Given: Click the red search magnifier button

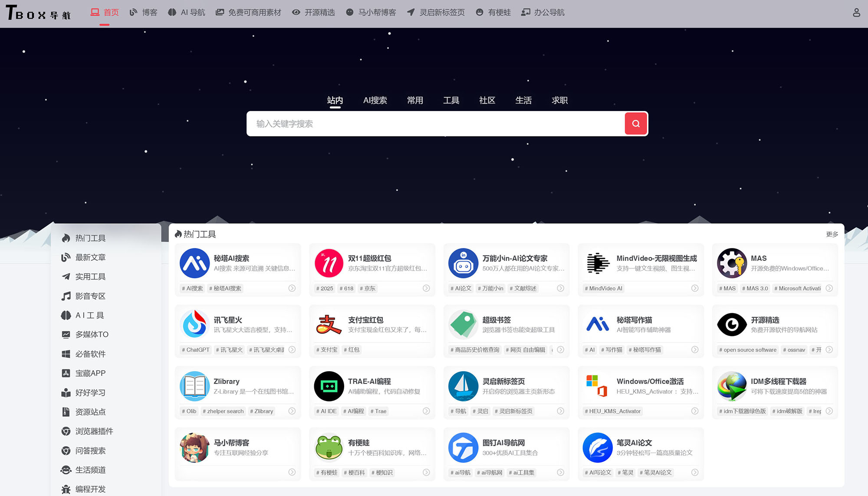Looking at the screenshot, I should (x=635, y=124).
